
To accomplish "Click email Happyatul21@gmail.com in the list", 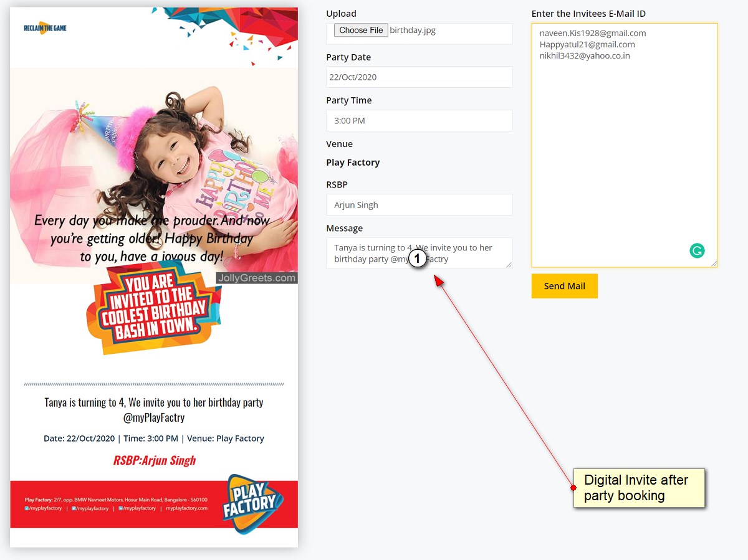I will click(x=587, y=44).
